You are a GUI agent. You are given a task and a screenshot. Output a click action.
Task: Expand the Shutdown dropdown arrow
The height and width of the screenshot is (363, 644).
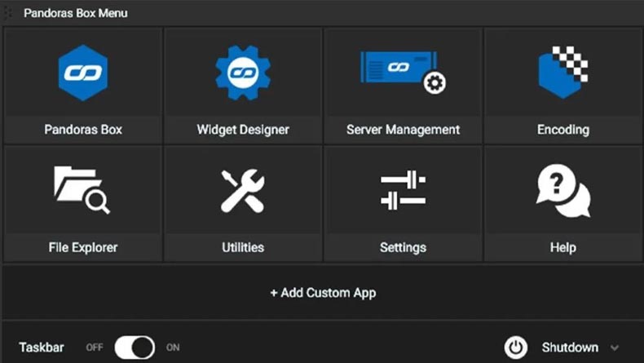(x=615, y=348)
